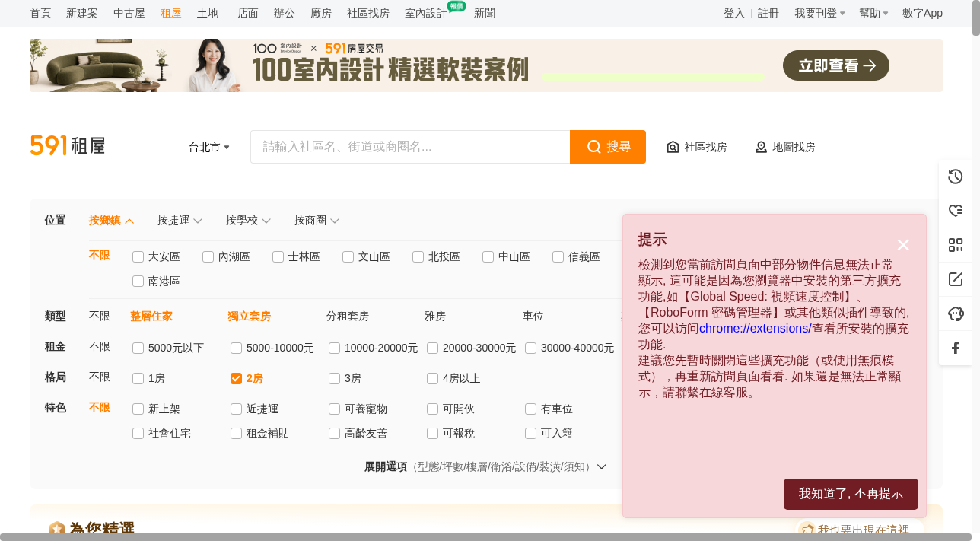Check the 5000元以下 rent checkbox
Image resolution: width=980 pixels, height=541 pixels.
pos(138,348)
